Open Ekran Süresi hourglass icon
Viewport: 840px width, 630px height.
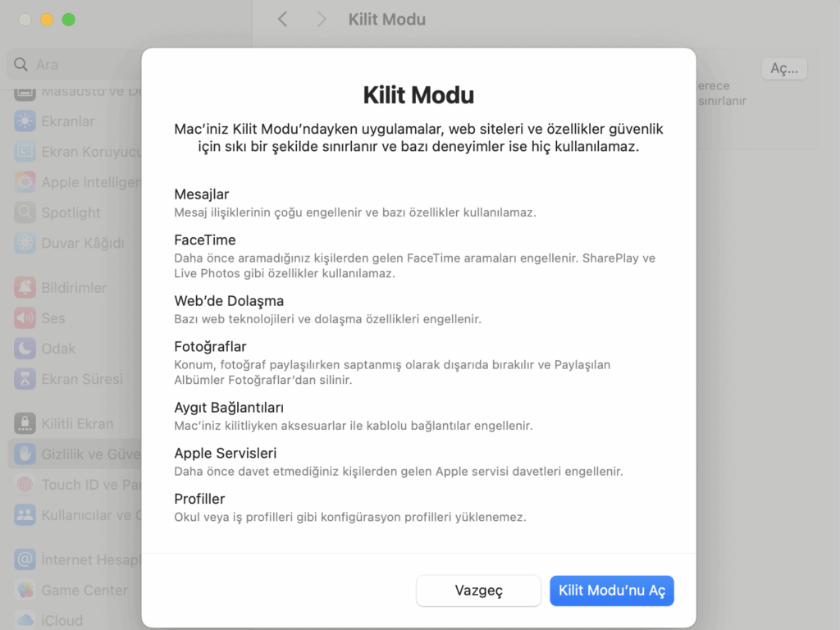click(25, 379)
